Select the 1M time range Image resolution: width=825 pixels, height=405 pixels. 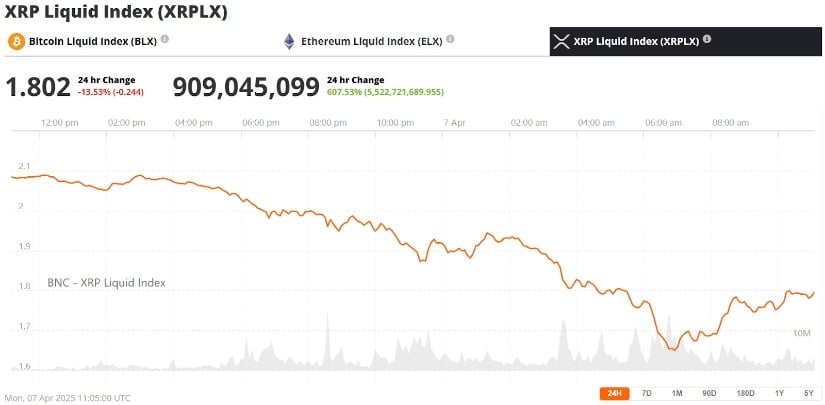click(x=676, y=393)
